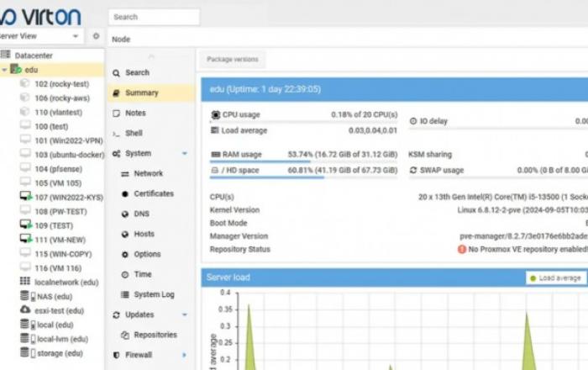Click the scroll-up arrow above menu
This screenshot has height=370, width=588.
coord(151,56)
